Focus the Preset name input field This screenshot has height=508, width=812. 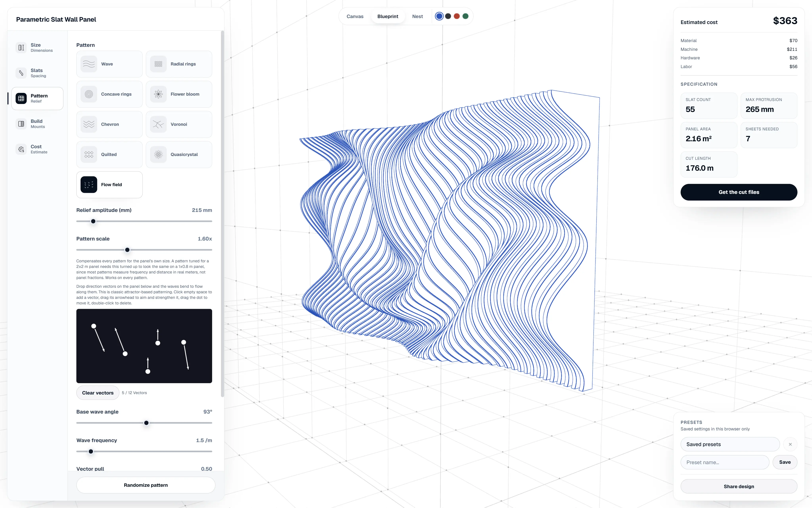725,462
